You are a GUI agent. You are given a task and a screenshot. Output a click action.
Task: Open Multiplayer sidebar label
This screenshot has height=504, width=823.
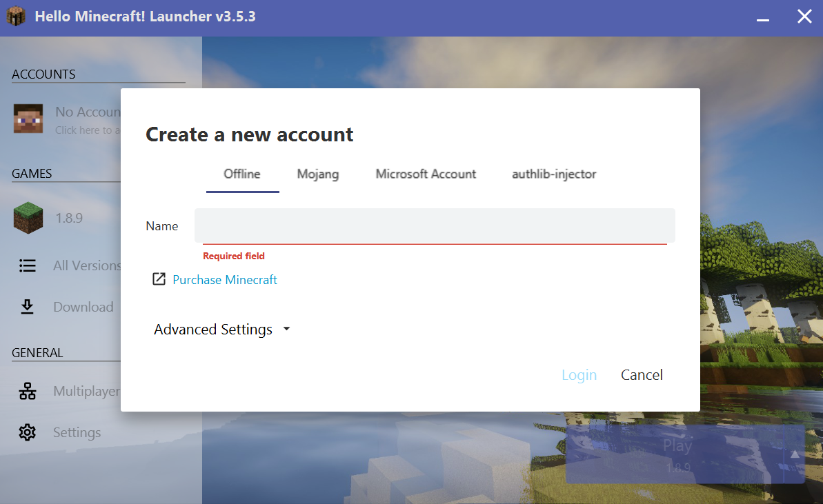(87, 391)
